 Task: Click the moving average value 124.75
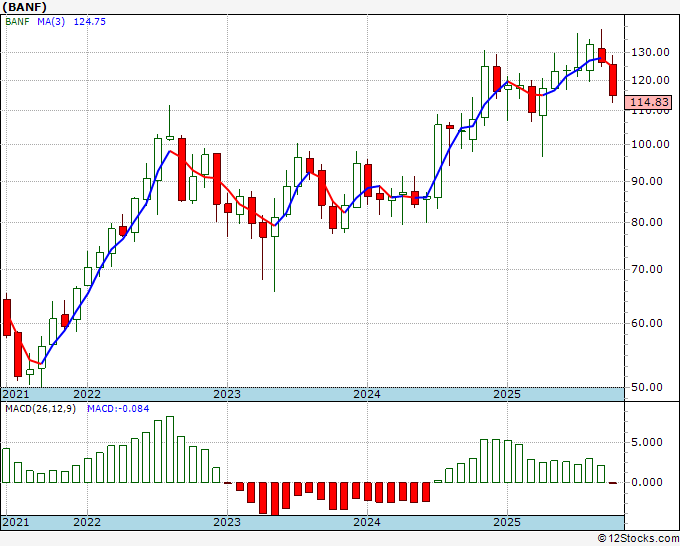[90, 22]
